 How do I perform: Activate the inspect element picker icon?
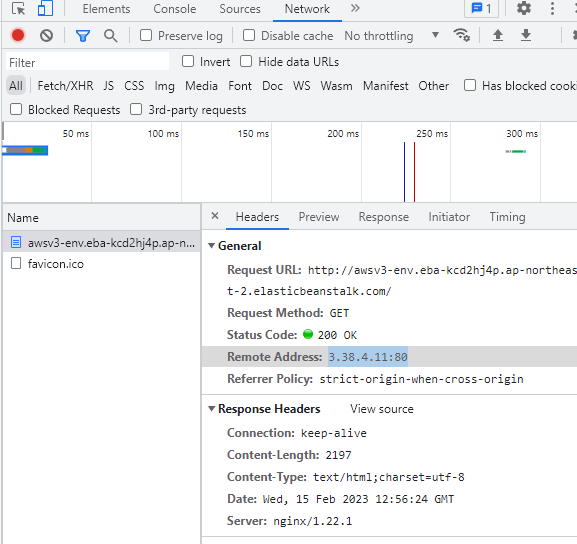tap(18, 8)
